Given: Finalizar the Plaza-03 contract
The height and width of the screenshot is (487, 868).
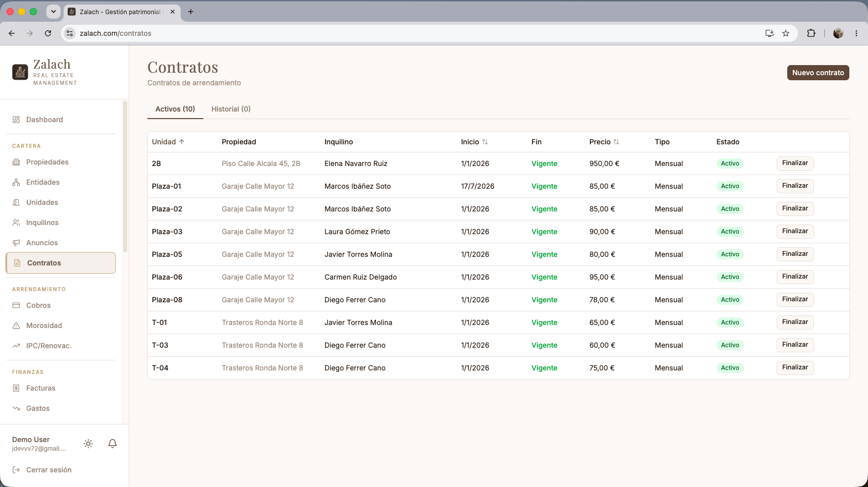Looking at the screenshot, I should (x=795, y=231).
